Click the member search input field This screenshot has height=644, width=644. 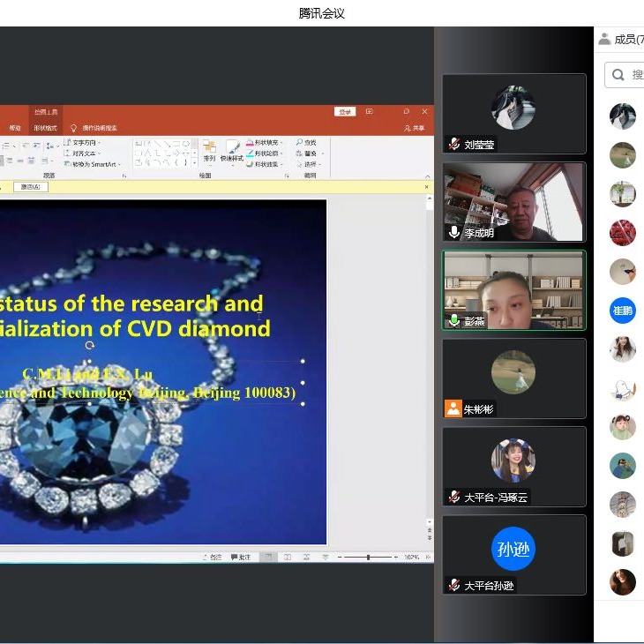point(631,75)
